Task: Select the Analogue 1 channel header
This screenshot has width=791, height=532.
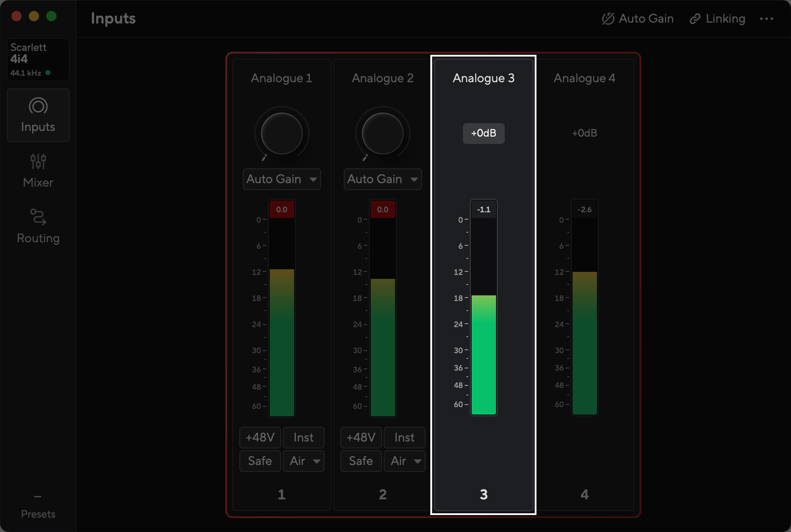Action: [282, 78]
